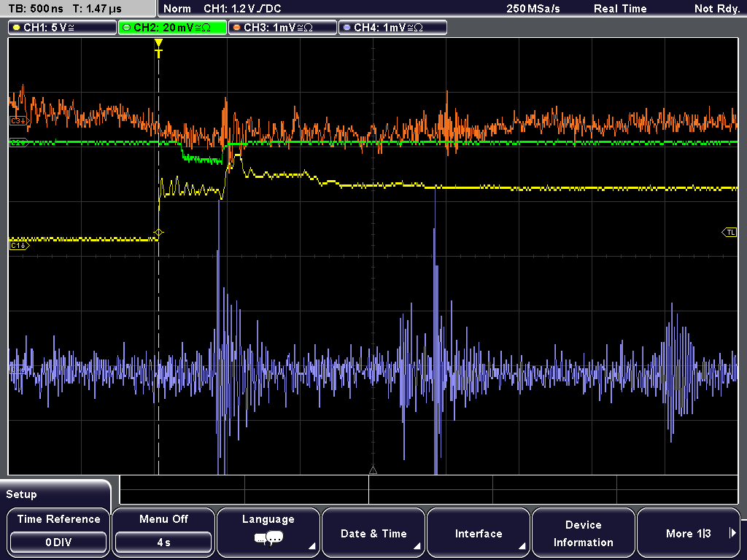Click the 250 MSa/s sample rate readout
This screenshot has width=747, height=560.
tap(533, 9)
